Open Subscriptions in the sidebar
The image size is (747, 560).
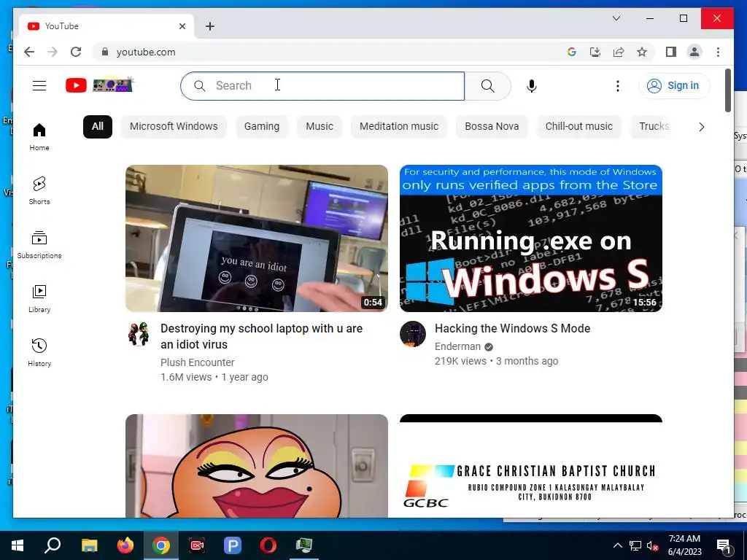[39, 244]
